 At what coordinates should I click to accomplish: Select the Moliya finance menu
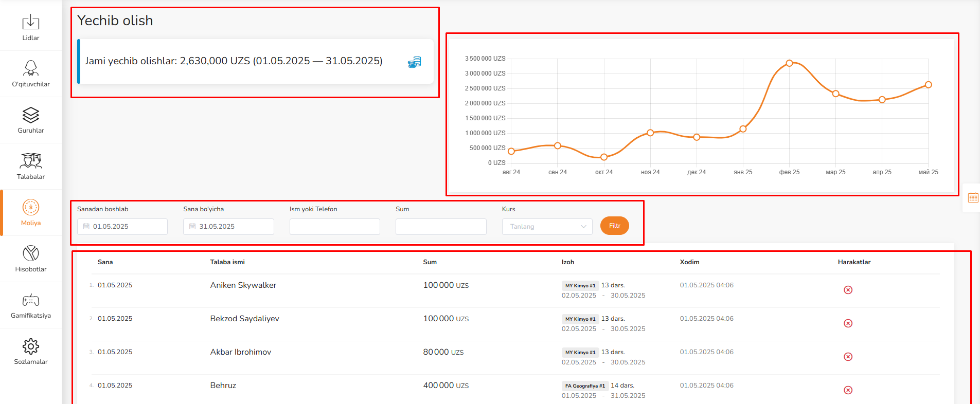pos(31,213)
